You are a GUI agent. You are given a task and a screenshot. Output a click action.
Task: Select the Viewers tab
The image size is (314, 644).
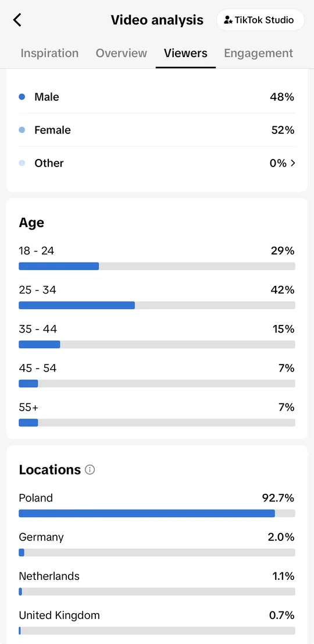(185, 53)
